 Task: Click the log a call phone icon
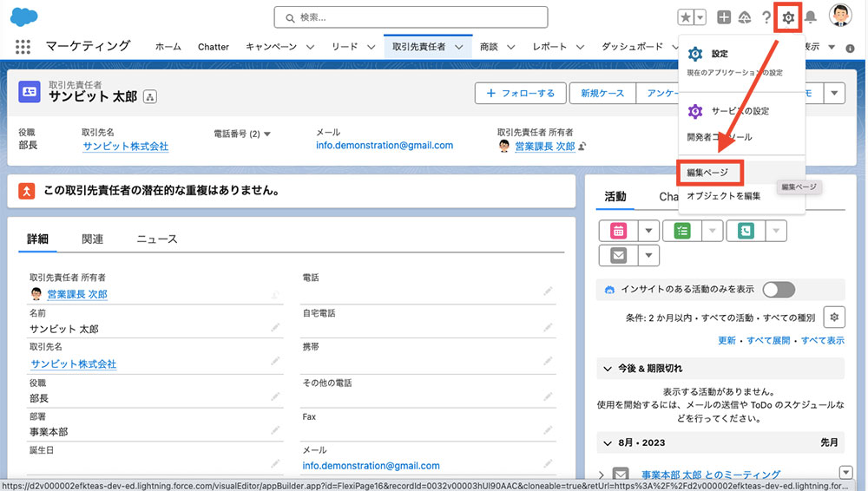746,231
